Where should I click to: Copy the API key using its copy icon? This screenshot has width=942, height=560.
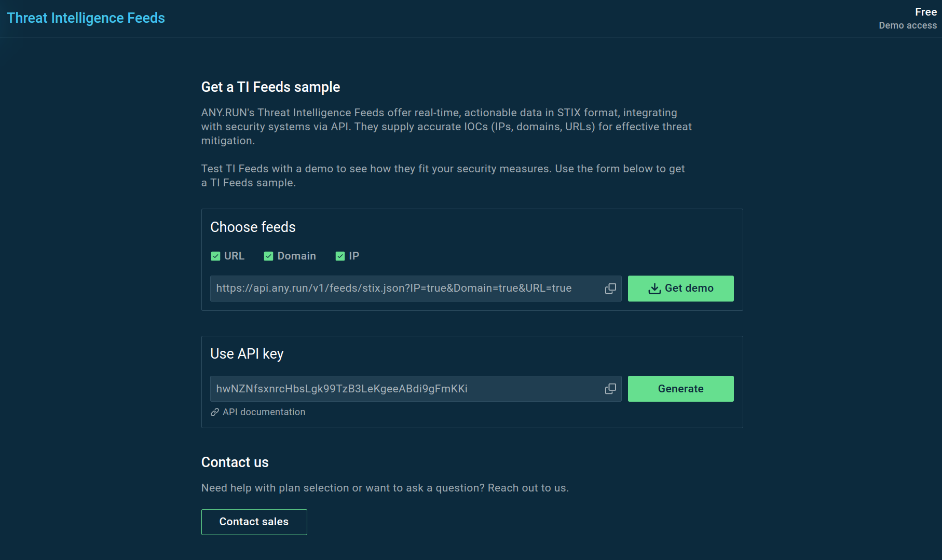[x=610, y=389]
